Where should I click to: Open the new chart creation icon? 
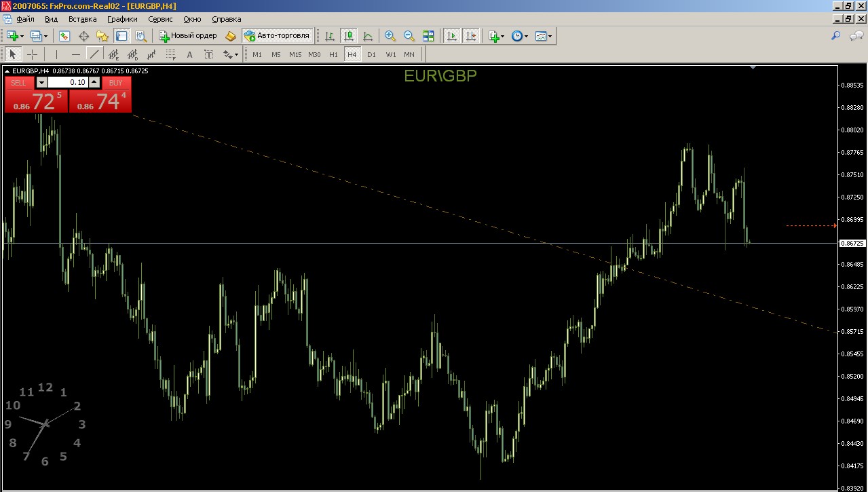tap(12, 36)
